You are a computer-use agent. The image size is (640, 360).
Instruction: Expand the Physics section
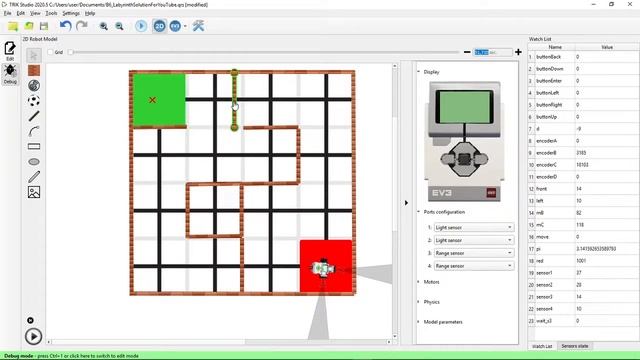click(419, 302)
